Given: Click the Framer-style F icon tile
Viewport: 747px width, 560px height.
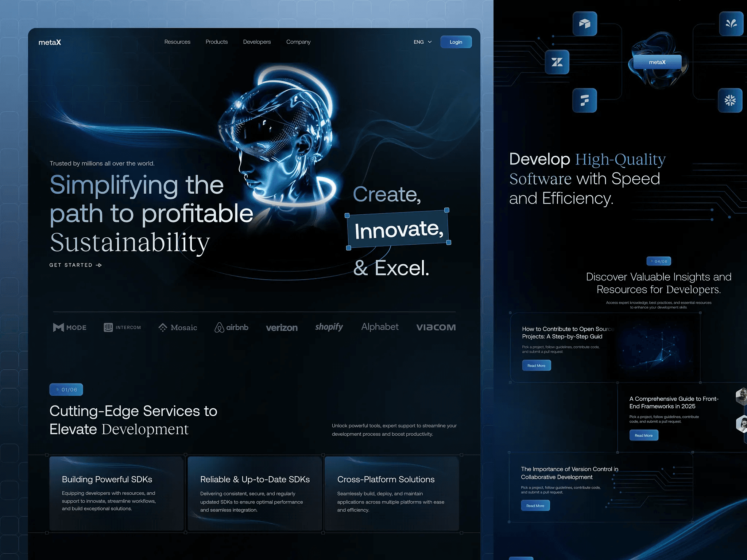Looking at the screenshot, I should 584,100.
